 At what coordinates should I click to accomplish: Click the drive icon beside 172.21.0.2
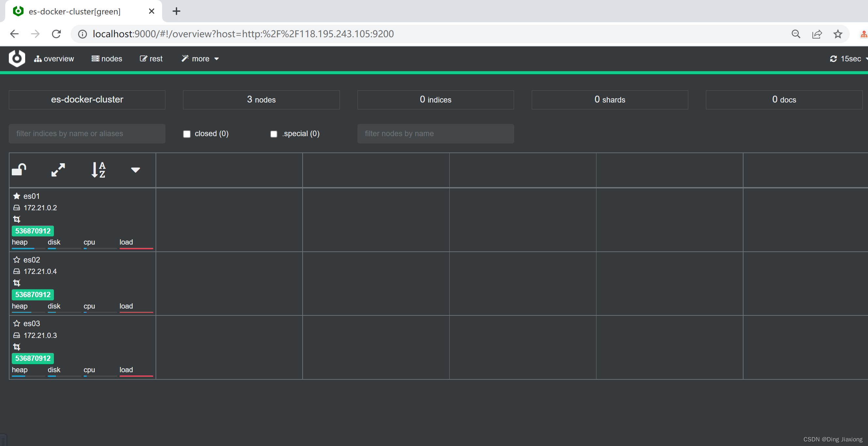point(17,208)
